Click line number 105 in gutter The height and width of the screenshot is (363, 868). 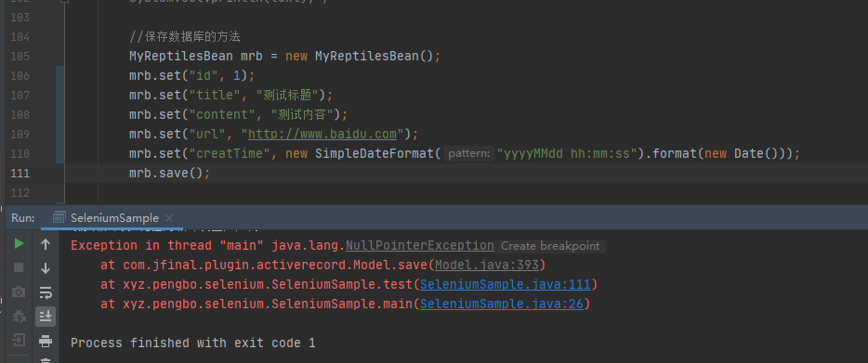pyautogui.click(x=20, y=57)
